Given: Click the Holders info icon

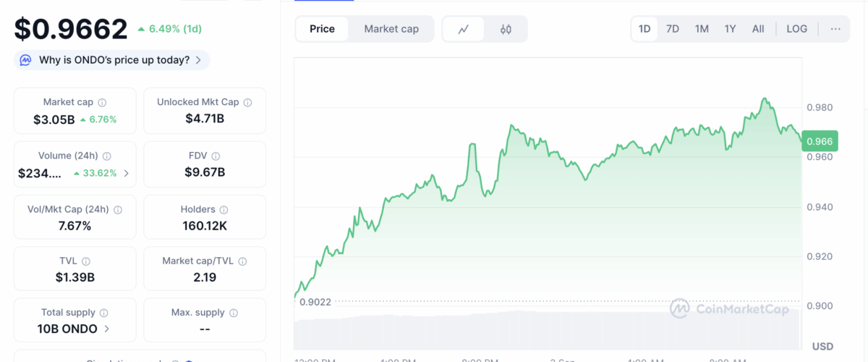Looking at the screenshot, I should [x=224, y=210].
